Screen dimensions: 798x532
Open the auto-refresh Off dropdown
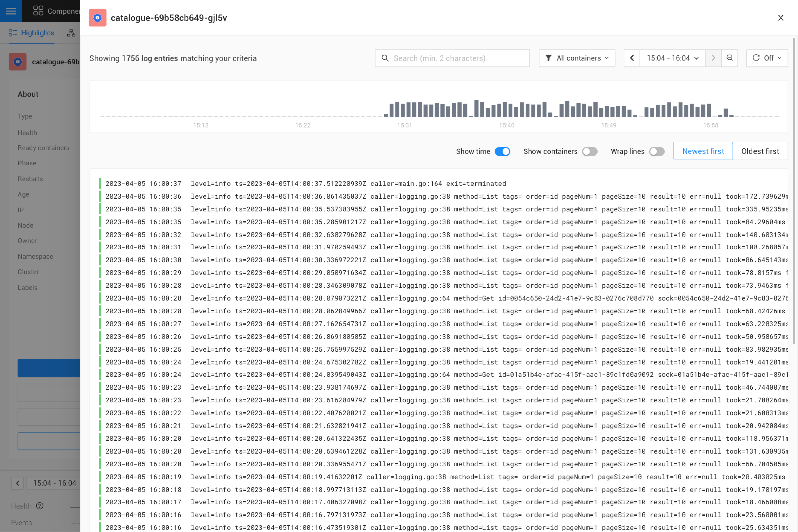(x=767, y=58)
